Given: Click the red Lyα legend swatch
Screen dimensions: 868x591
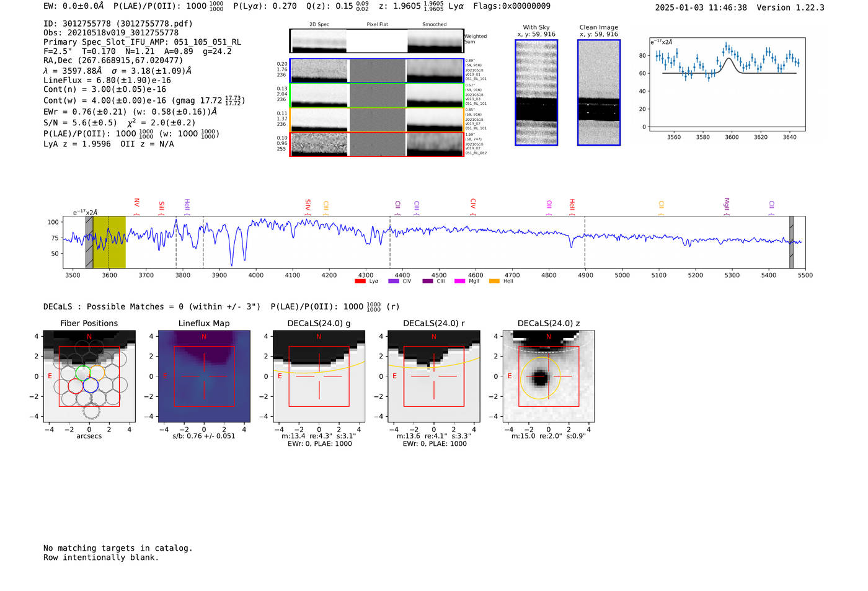Looking at the screenshot, I should 360,282.
